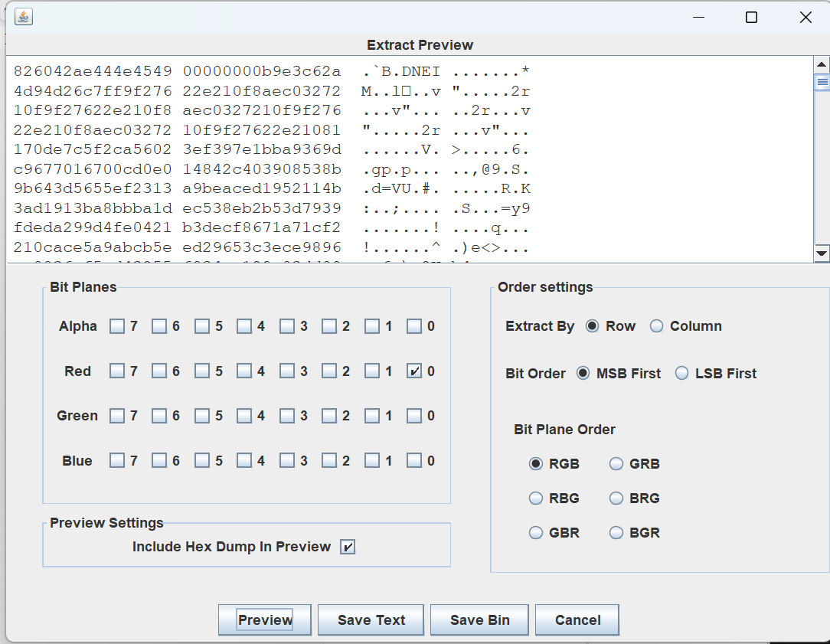Viewport: 830px width, 644px height.
Task: Check Red bit plane 4
Action: pyautogui.click(x=244, y=371)
